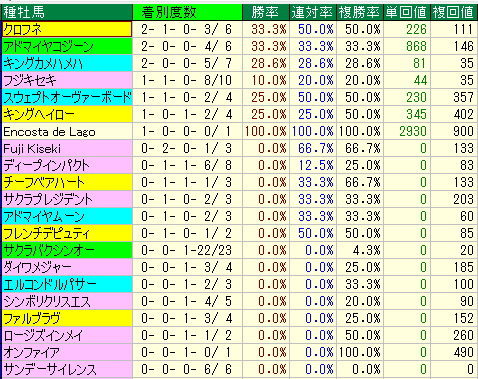Viewport: 478px width, 379px height.
Task: Click the 2-0-0-5/7 record for キングカメハメハ
Action: coord(186,63)
